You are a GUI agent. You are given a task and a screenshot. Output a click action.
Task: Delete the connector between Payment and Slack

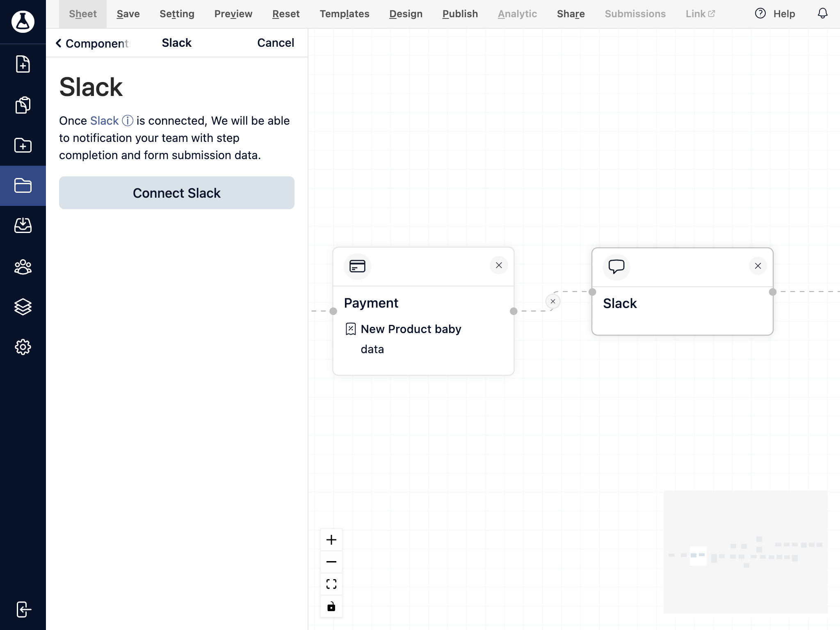pyautogui.click(x=553, y=301)
